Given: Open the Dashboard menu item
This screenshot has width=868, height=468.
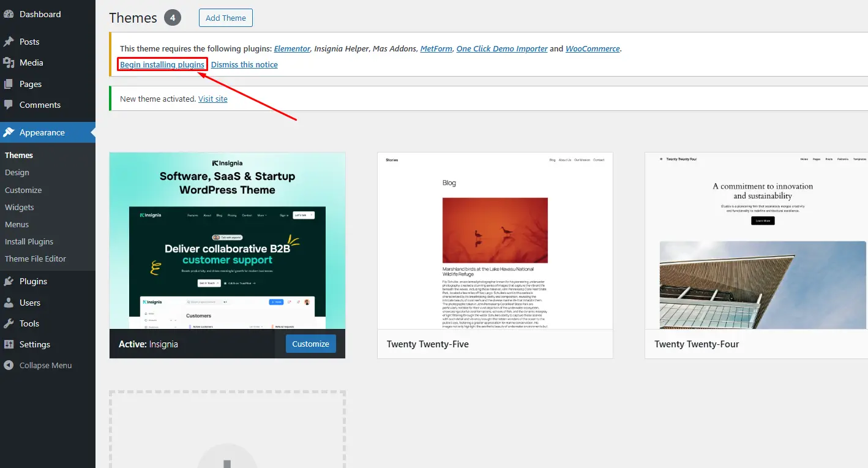Looking at the screenshot, I should 48,14.
